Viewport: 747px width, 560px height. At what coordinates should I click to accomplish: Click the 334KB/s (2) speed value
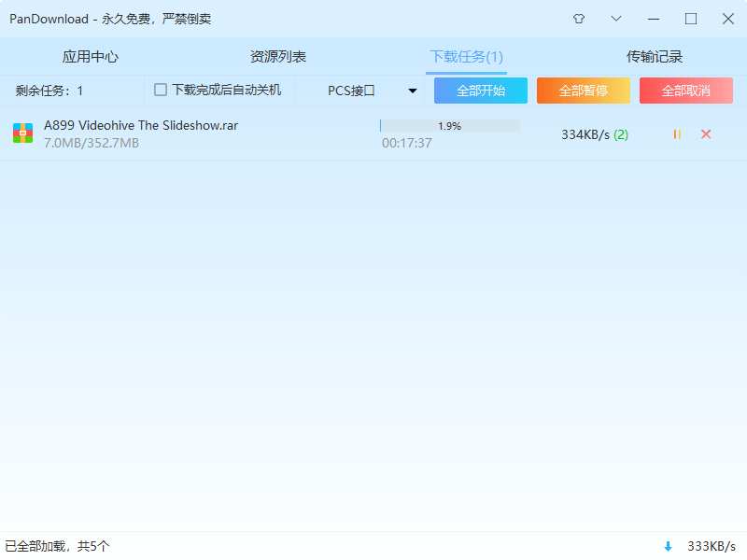595,134
